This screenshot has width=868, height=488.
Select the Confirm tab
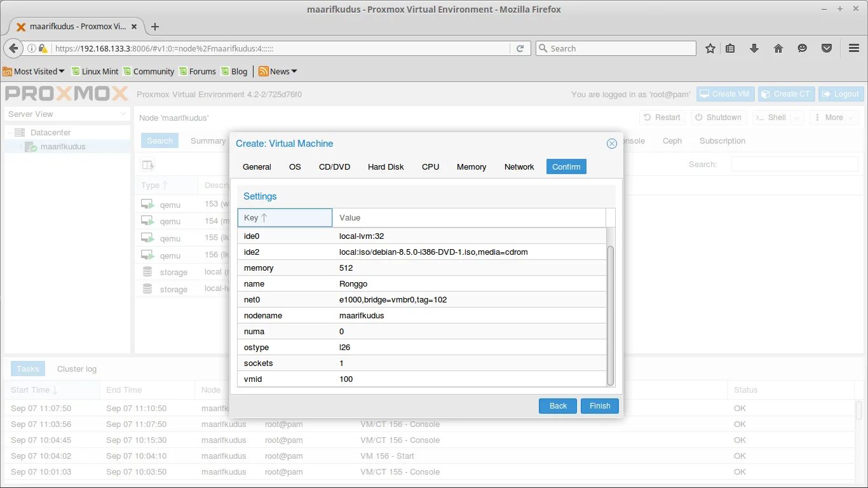566,166
